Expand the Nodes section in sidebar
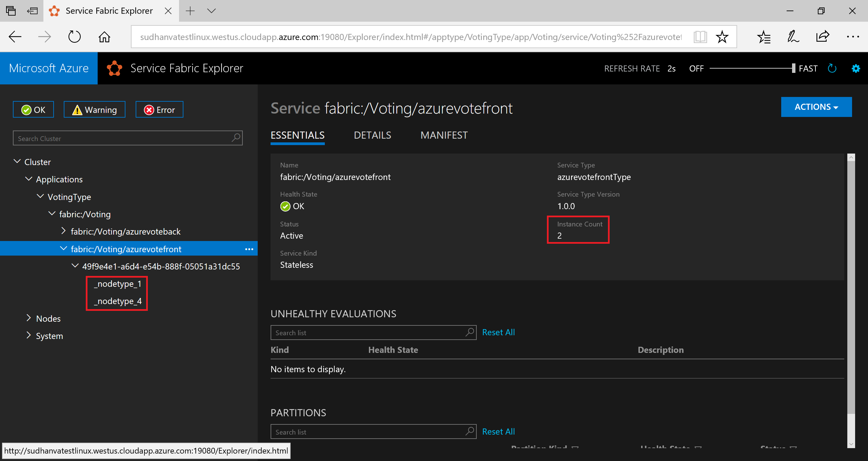The width and height of the screenshot is (868, 461). [28, 318]
